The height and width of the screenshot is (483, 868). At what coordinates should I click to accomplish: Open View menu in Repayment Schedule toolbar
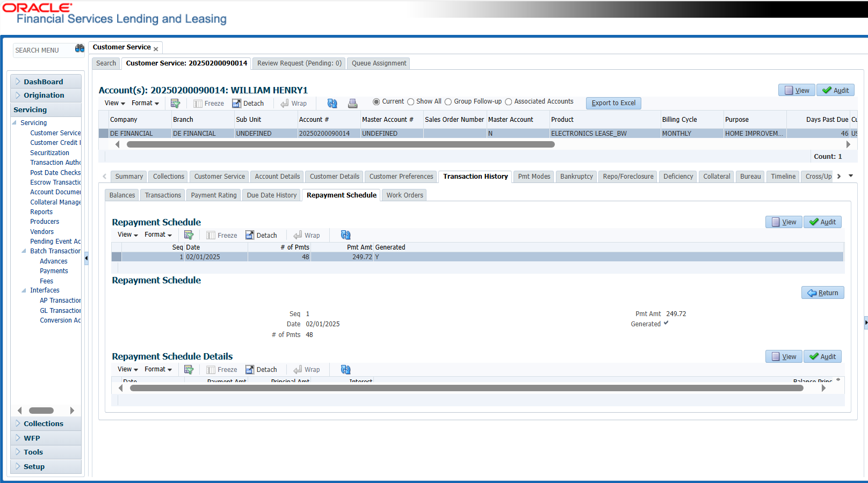click(x=128, y=235)
